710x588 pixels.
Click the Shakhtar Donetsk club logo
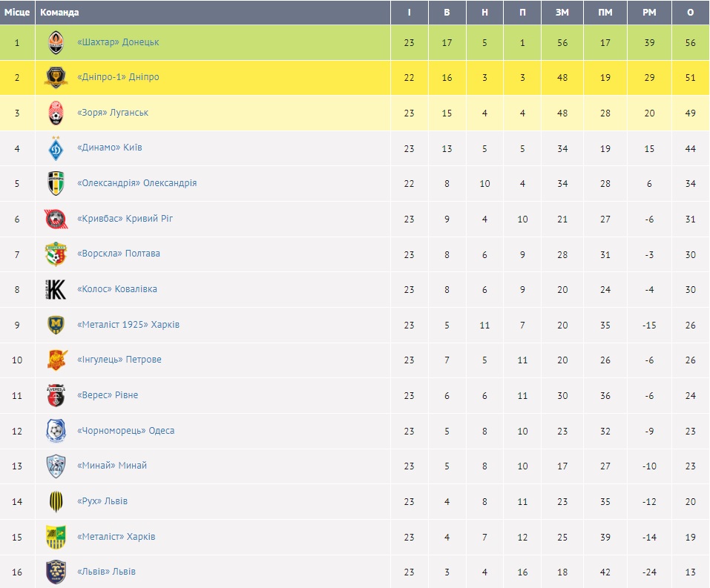coord(56,42)
